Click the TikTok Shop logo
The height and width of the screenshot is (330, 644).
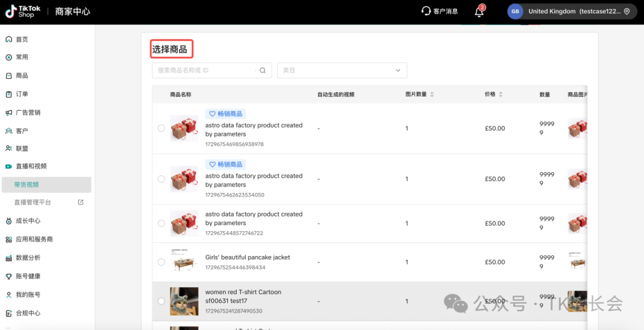click(x=23, y=11)
